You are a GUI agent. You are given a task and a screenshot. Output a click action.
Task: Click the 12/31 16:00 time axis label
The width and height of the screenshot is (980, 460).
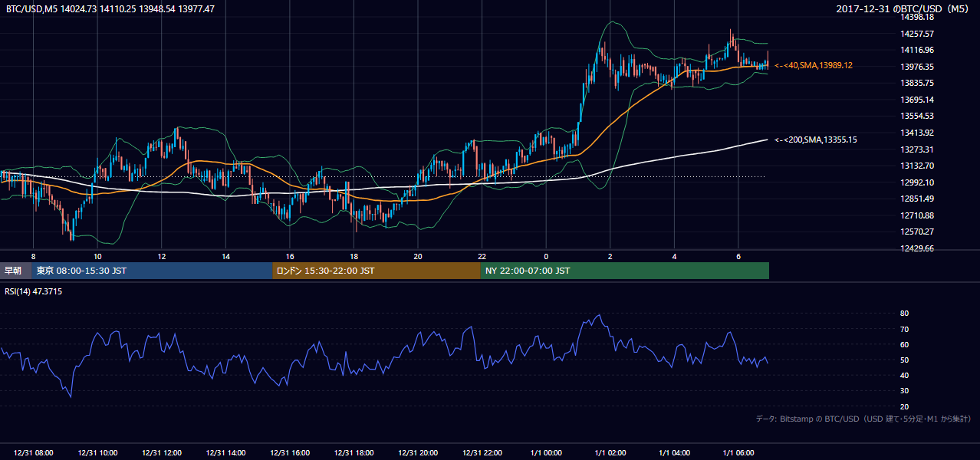point(290,453)
